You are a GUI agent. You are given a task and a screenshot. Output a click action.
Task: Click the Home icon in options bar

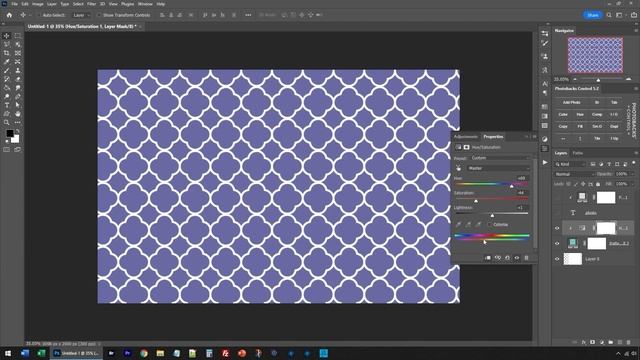[9, 15]
